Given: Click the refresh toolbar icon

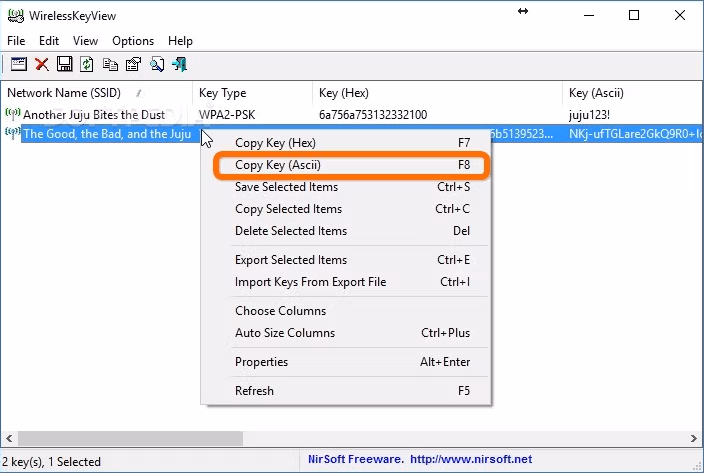Looking at the screenshot, I should (87, 64).
